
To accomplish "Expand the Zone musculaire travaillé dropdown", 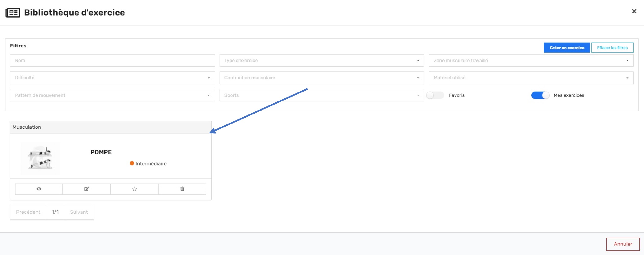I will [531, 61].
